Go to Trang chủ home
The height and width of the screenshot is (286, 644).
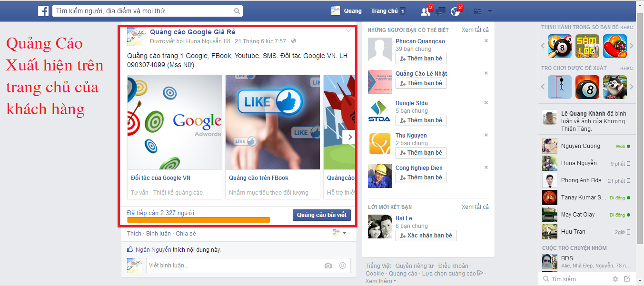click(x=384, y=11)
